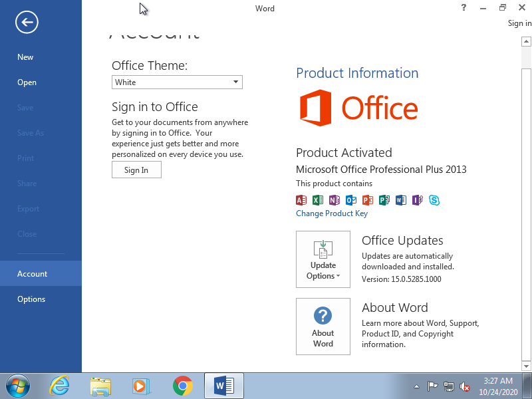
Task: Click scrollbar up arrow
Action: click(x=526, y=41)
